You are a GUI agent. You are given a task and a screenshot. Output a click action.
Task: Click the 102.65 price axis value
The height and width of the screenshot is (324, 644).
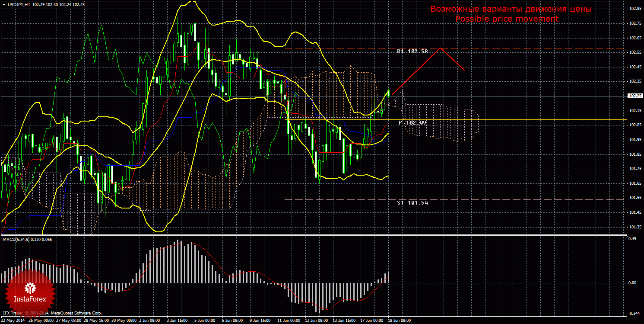[634, 38]
